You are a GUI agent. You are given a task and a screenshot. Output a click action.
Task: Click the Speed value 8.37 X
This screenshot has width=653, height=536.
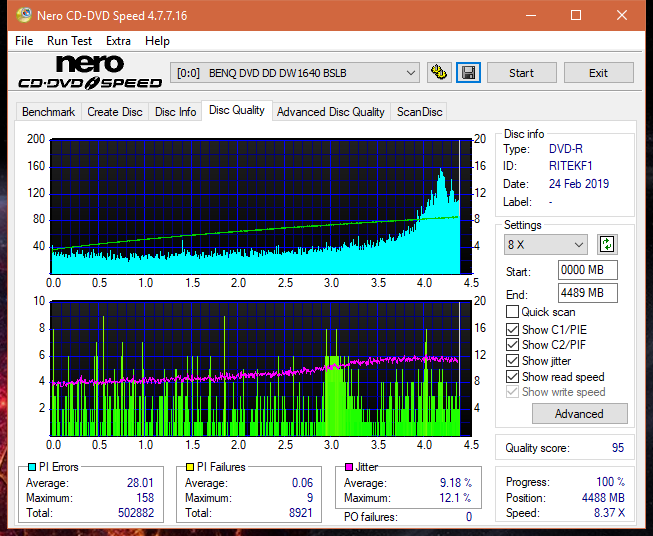tap(610, 513)
